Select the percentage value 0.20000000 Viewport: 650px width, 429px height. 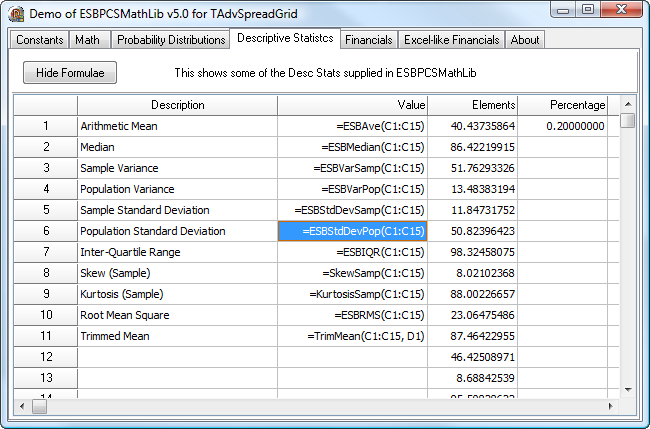coord(563,126)
